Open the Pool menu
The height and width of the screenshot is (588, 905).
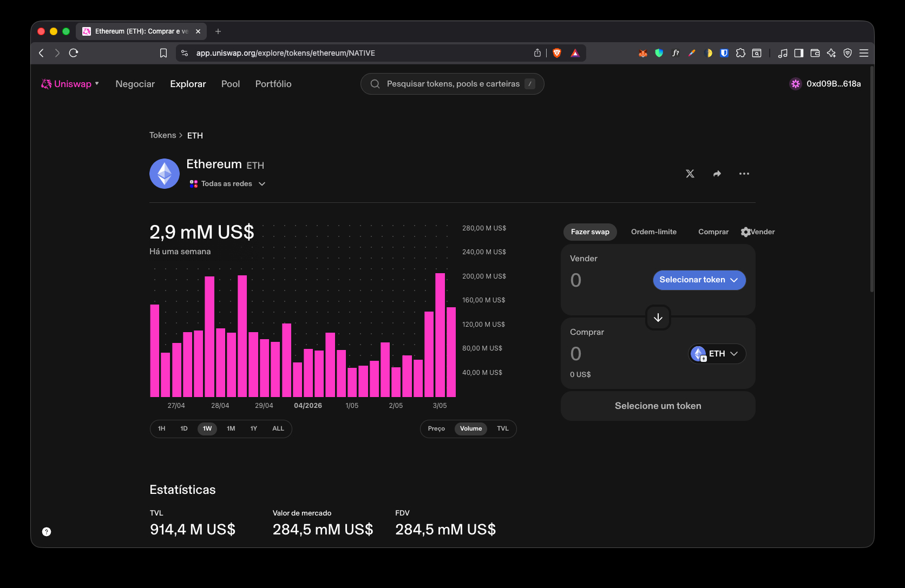click(231, 84)
